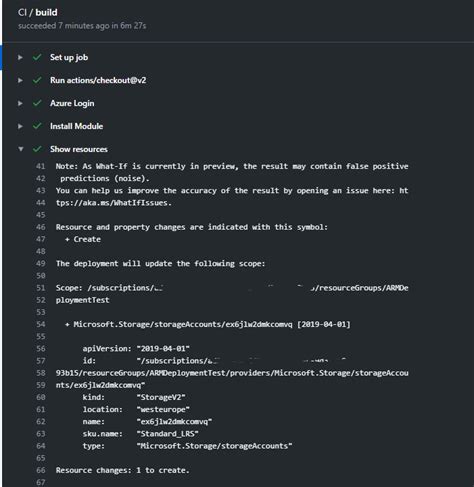Click the ploymentTest log line
This screenshot has height=487, width=474.
point(83,300)
